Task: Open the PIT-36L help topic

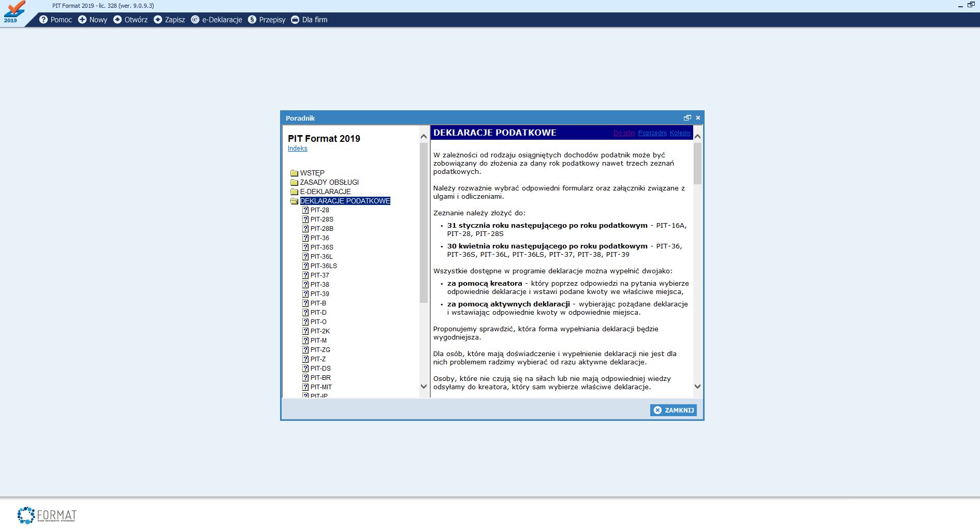Action: (321, 257)
